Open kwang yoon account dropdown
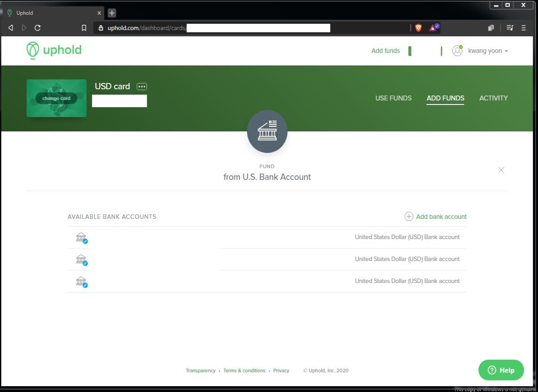 click(x=488, y=51)
